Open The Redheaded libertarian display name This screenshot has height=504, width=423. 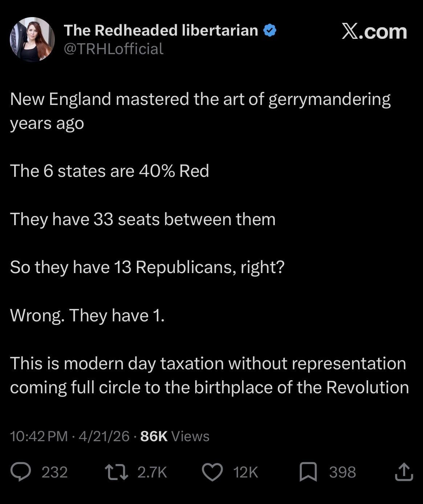pos(161,31)
